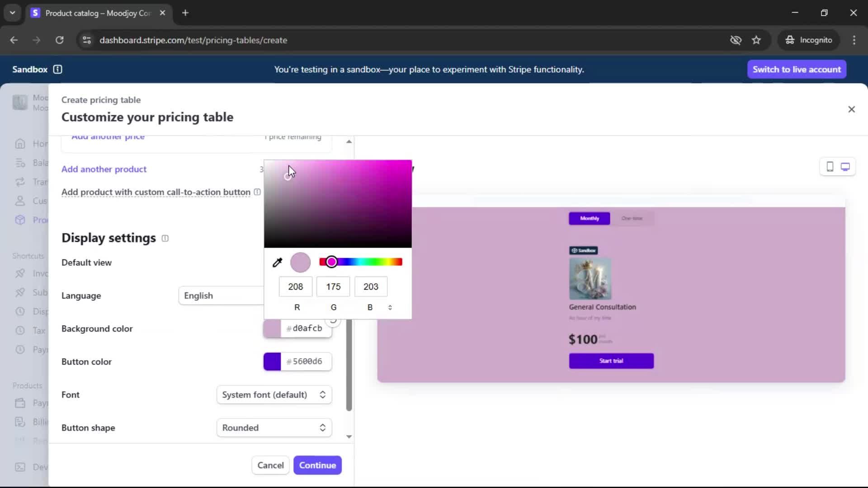
Task: Open the Button shape dropdown
Action: coord(274,427)
